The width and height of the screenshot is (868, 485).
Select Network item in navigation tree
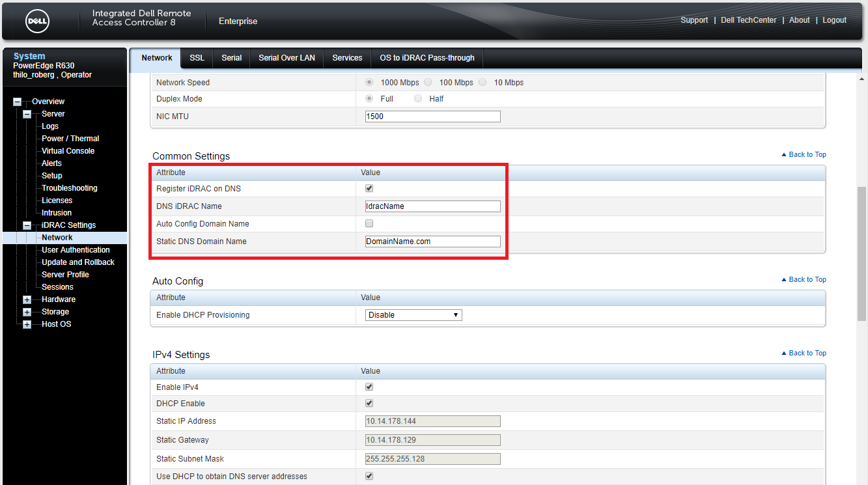pyautogui.click(x=57, y=238)
